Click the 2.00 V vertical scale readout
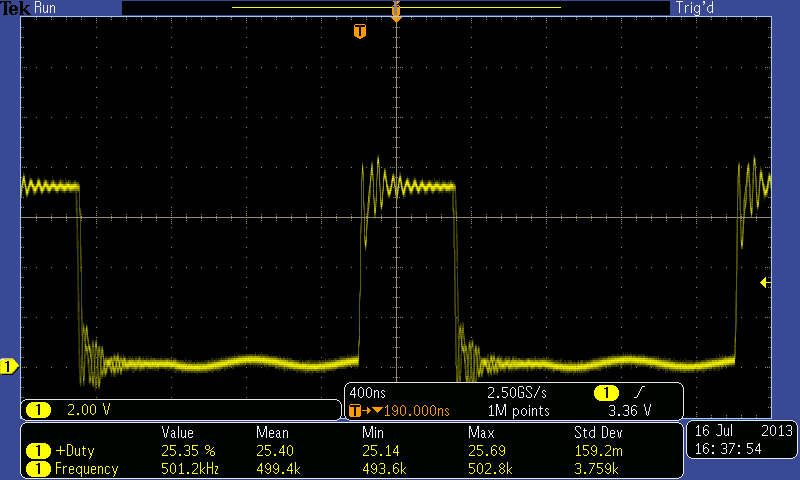The width and height of the screenshot is (800, 480). (88, 410)
